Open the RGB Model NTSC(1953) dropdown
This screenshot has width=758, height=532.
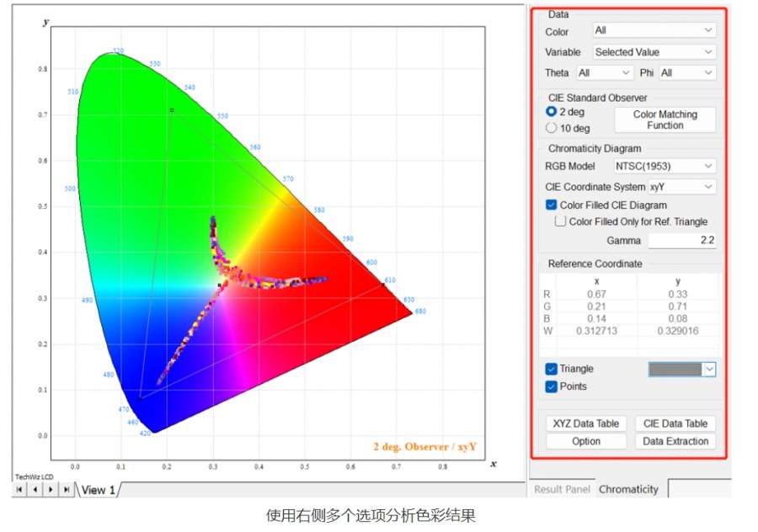(x=664, y=166)
